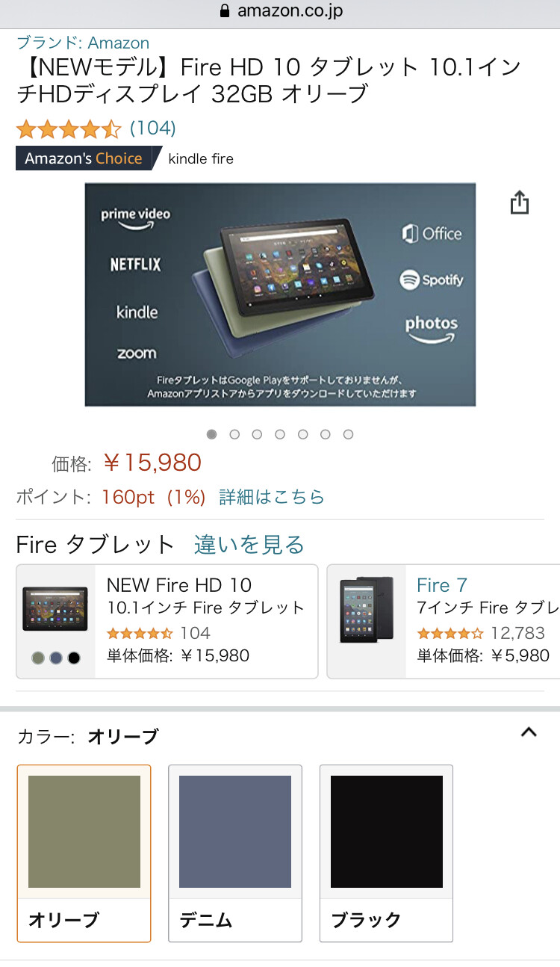
Task: Tap the share icon beside product image
Action: pyautogui.click(x=520, y=203)
